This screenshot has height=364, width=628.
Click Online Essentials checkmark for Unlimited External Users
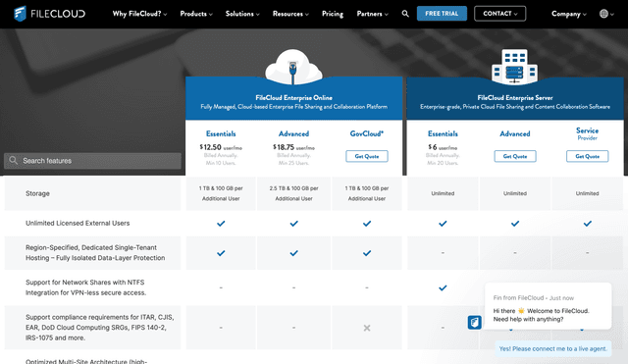click(221, 224)
